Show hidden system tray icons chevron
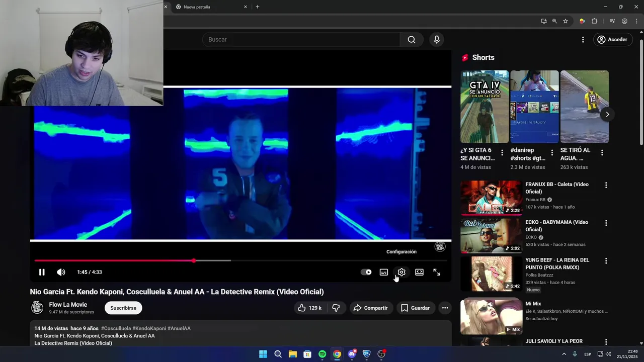Image resolution: width=644 pixels, height=362 pixels. pos(564,354)
